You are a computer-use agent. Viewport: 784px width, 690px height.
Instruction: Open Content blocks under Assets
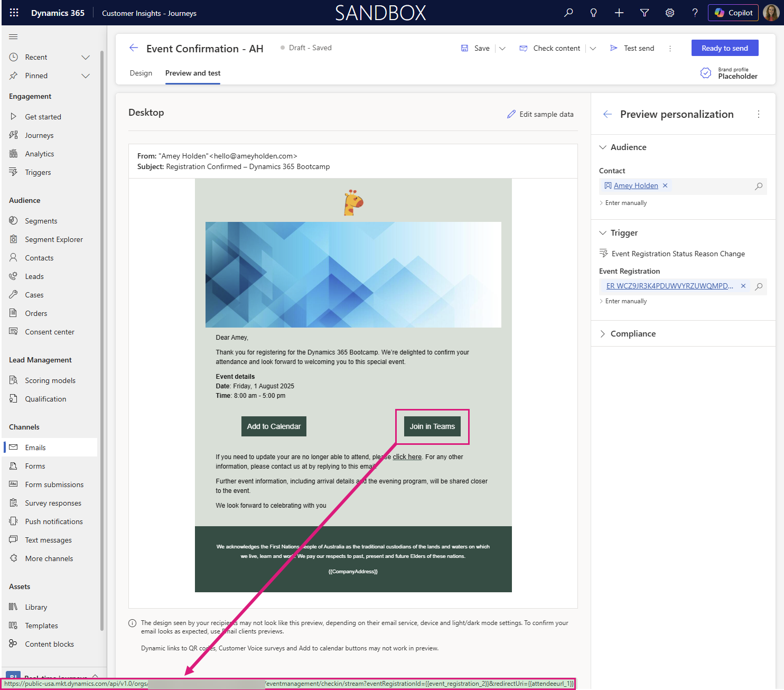point(51,644)
